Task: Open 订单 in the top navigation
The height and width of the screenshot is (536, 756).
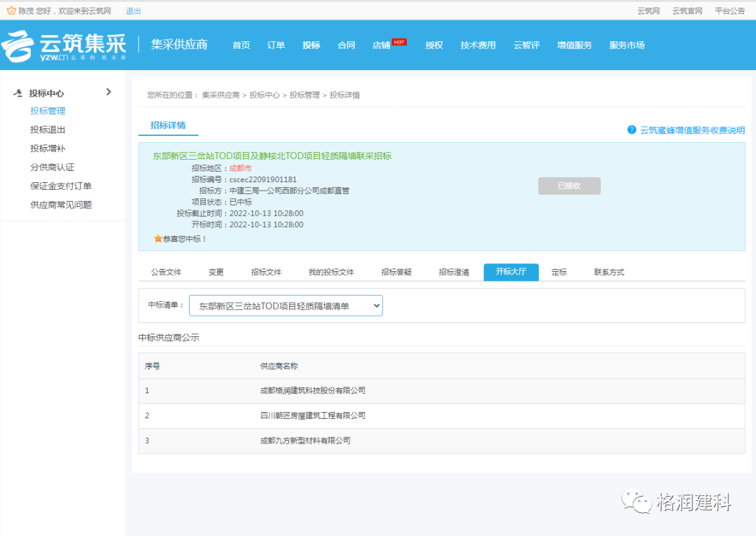Action: [276, 45]
